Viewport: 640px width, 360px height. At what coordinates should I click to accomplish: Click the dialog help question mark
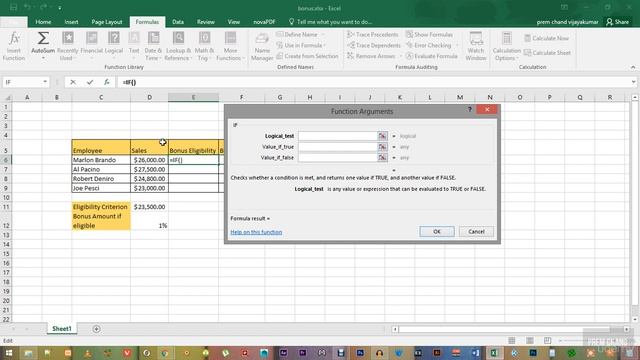(x=470, y=109)
